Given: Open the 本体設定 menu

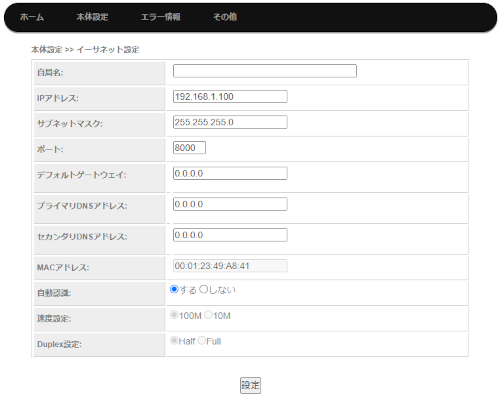Looking at the screenshot, I should (x=92, y=17).
